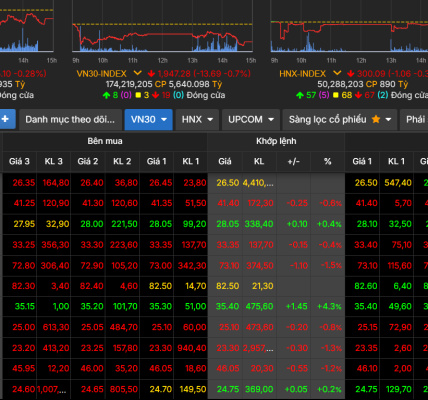Click the green up arrow beside 57 gainers
Viewport: 428px width, 400px height.
click(x=300, y=95)
